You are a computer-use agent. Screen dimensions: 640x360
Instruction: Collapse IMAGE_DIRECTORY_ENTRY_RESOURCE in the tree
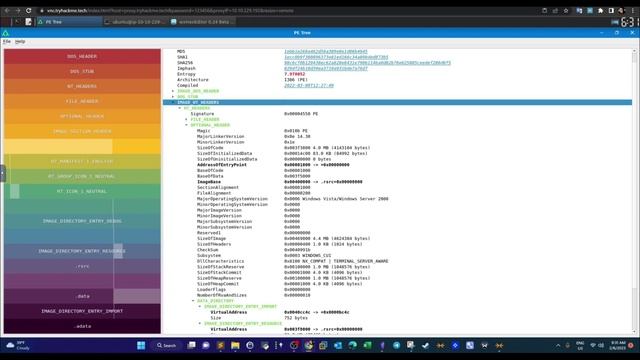200,323
